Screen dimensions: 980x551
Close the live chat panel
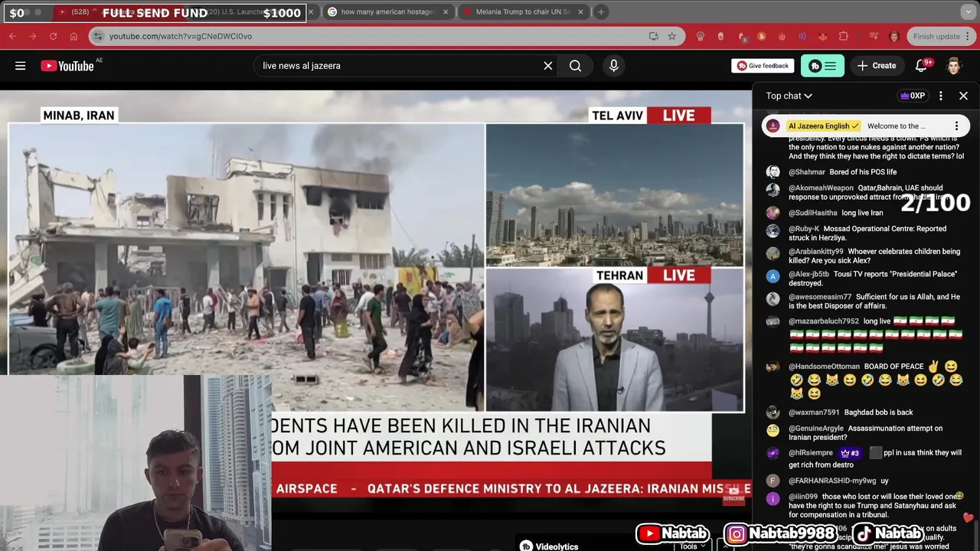pos(963,96)
